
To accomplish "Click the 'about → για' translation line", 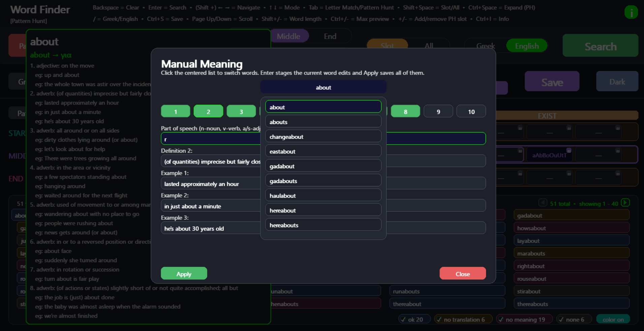I will point(51,55).
